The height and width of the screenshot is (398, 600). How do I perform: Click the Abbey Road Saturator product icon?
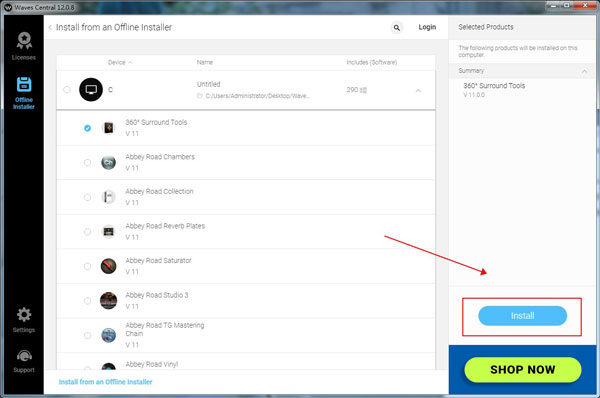[x=109, y=266]
